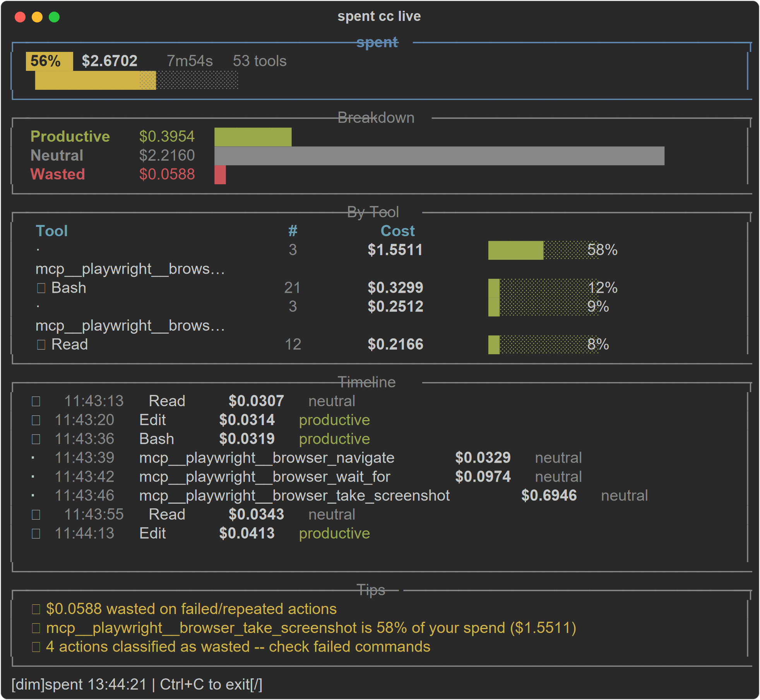760x700 pixels.
Task: Click the # column header
Action: 293,231
